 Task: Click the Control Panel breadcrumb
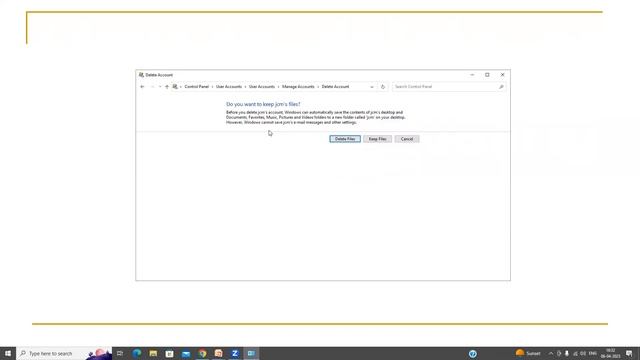pos(196,87)
